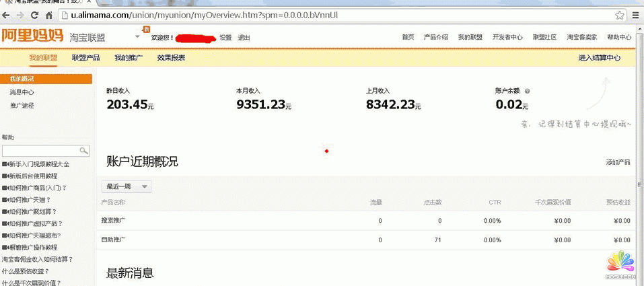Viewport: 644px width, 286px height.
Task: Open the 效果报表 tab
Action: pos(171,58)
